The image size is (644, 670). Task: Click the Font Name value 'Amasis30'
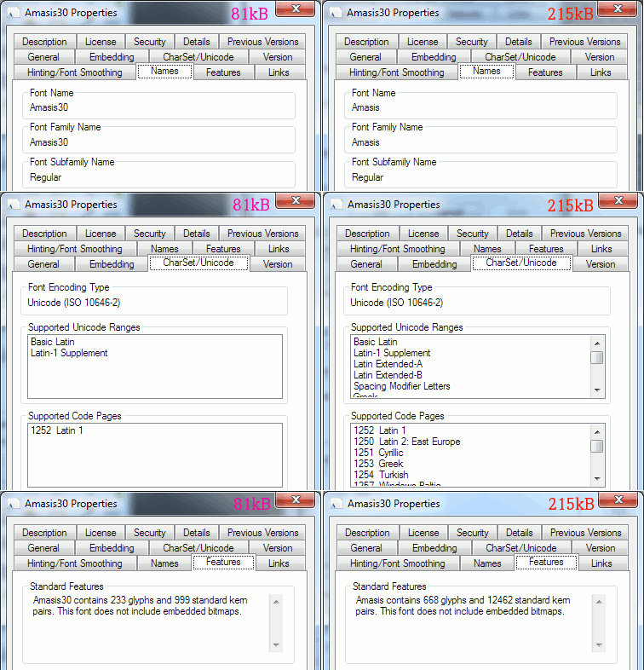click(49, 107)
